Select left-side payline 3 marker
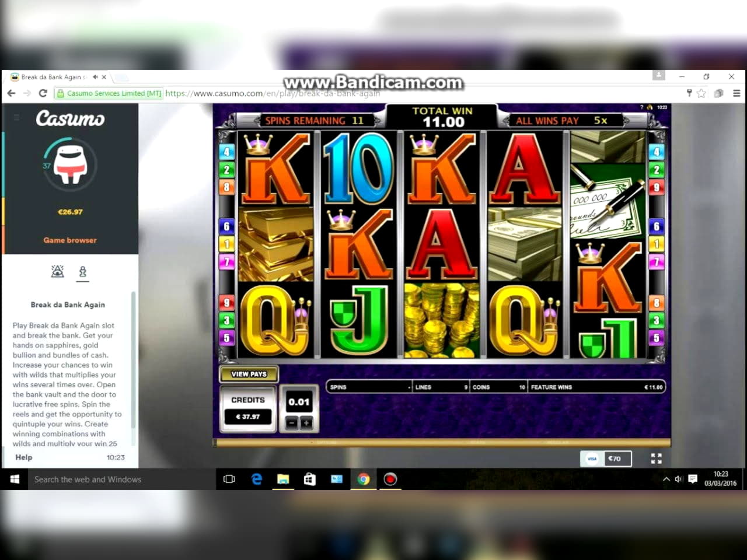 tap(227, 320)
